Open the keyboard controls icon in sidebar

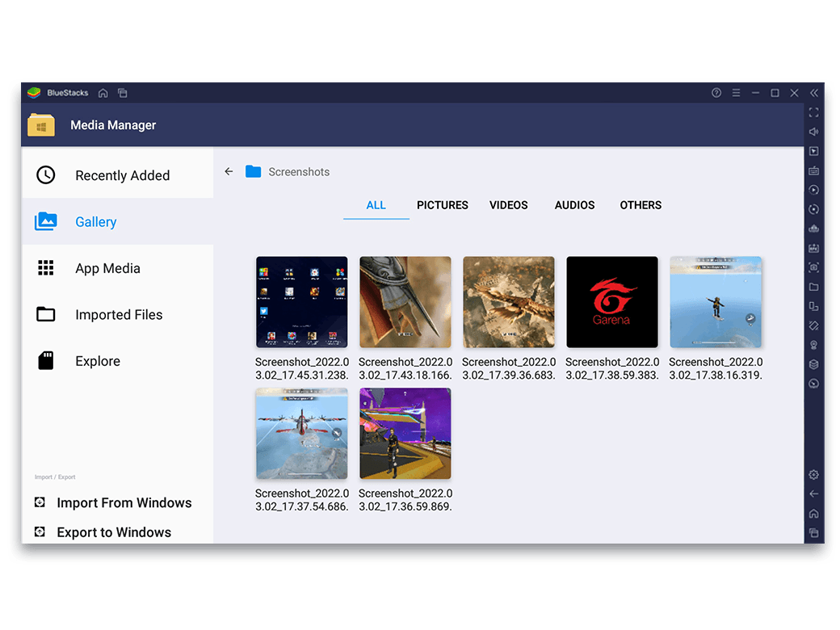(813, 170)
